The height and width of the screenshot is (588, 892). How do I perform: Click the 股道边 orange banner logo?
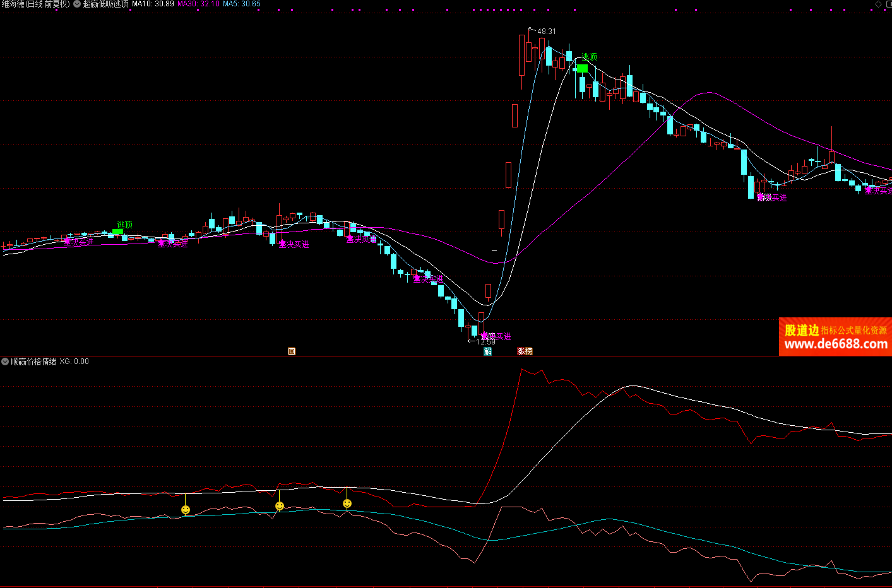[x=801, y=330]
